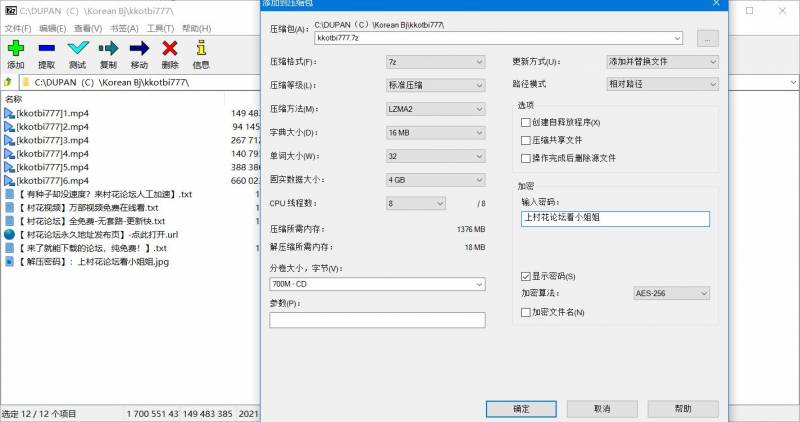
Task: Toggle the encrypt file names (加密文件名) checkbox
Action: pyautogui.click(x=526, y=313)
